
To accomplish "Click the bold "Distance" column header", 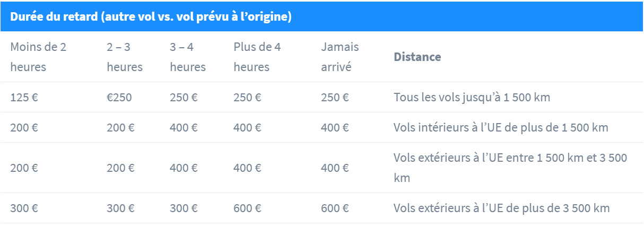I will [417, 57].
